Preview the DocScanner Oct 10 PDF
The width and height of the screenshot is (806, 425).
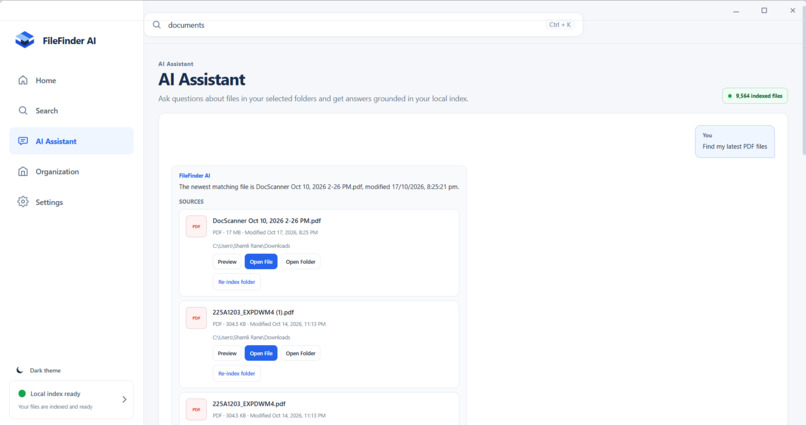(227, 262)
